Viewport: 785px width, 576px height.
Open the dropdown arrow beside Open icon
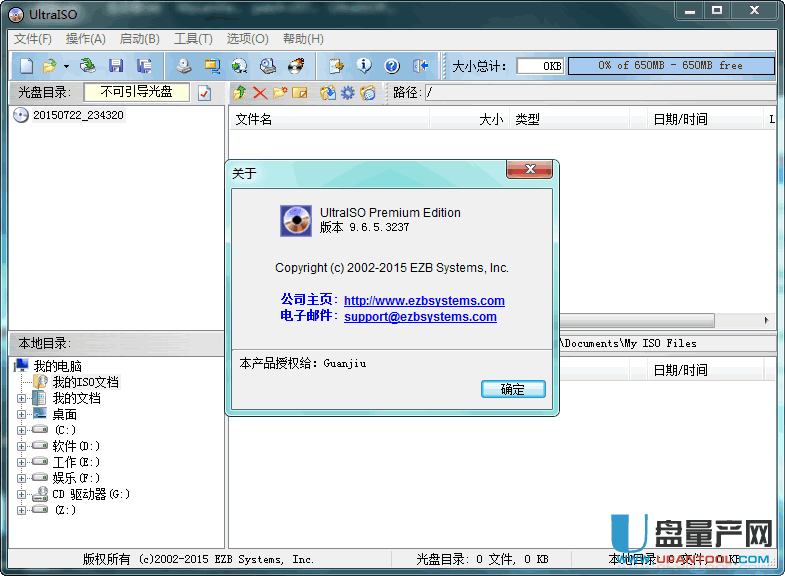pos(67,66)
